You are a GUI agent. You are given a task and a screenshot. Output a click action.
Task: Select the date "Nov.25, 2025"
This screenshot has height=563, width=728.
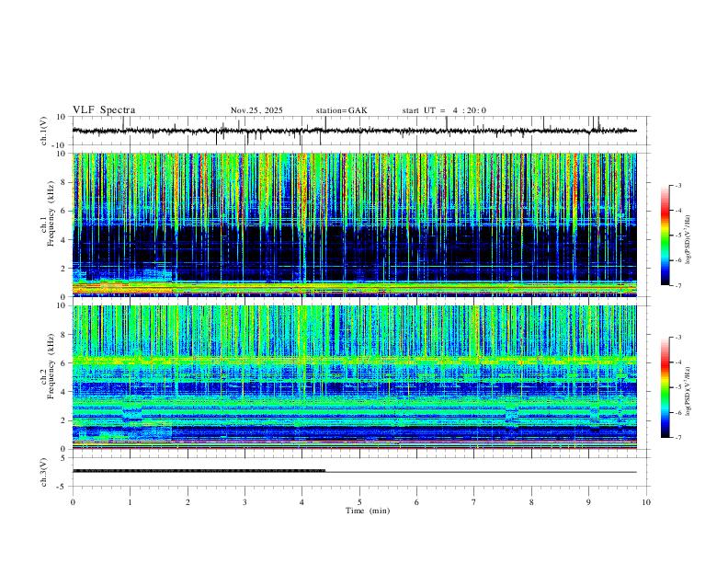(x=256, y=110)
